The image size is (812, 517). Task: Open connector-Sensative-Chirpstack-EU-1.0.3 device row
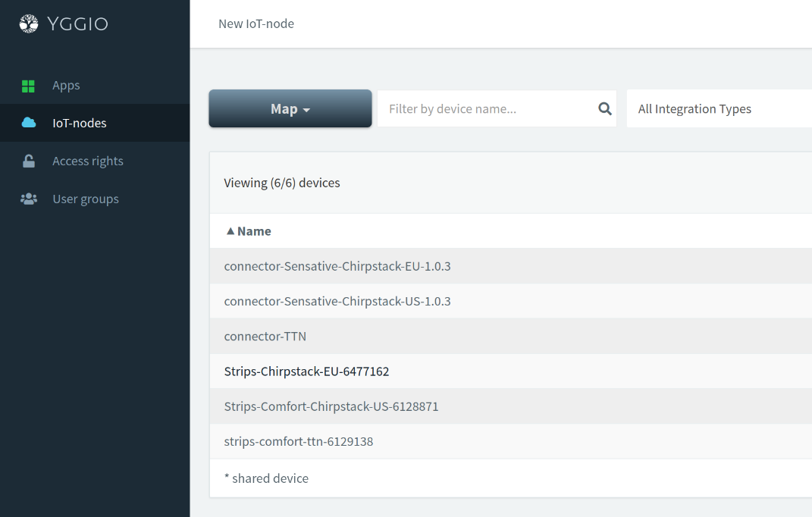337,266
